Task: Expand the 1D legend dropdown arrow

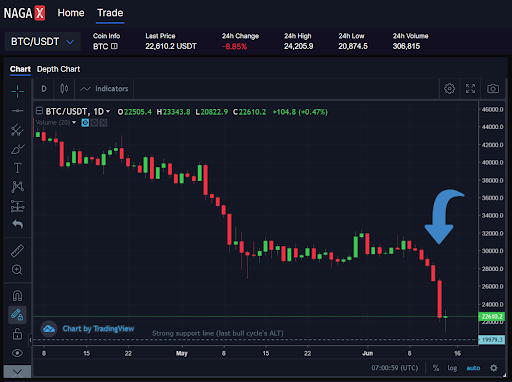Action: point(108,111)
